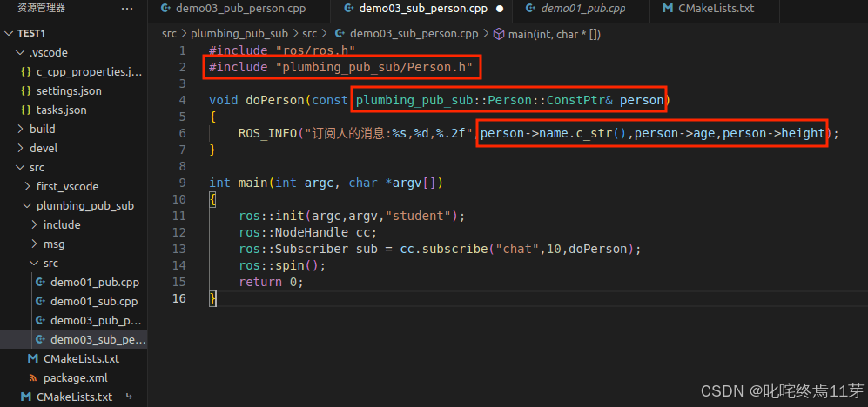Image resolution: width=868 pixels, height=407 pixels.
Task: Click the C++ icon beside demo01_sub.cpp tree item
Action: click(x=40, y=302)
